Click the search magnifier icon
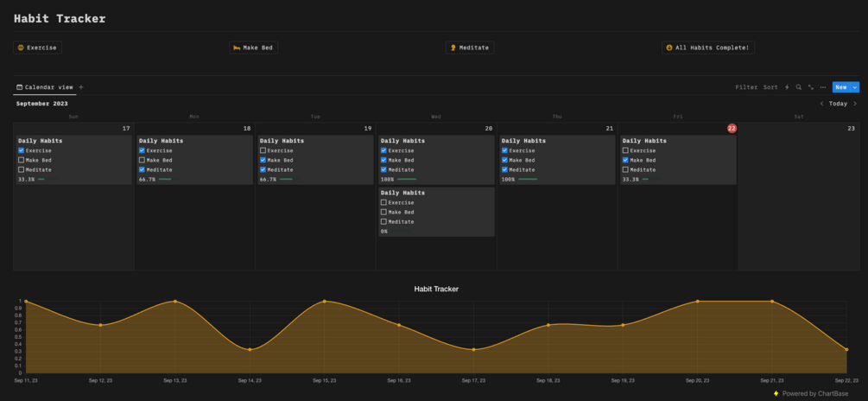 point(798,87)
